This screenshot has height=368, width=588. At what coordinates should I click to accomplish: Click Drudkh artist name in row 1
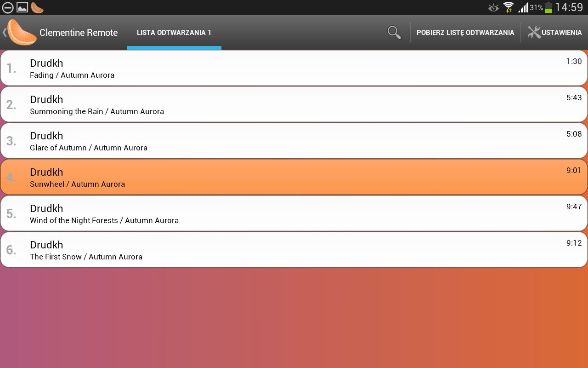pos(46,63)
